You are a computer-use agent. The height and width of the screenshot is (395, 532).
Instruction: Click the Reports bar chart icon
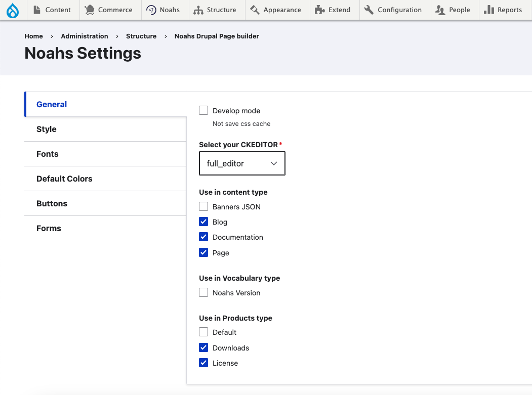[489, 10]
